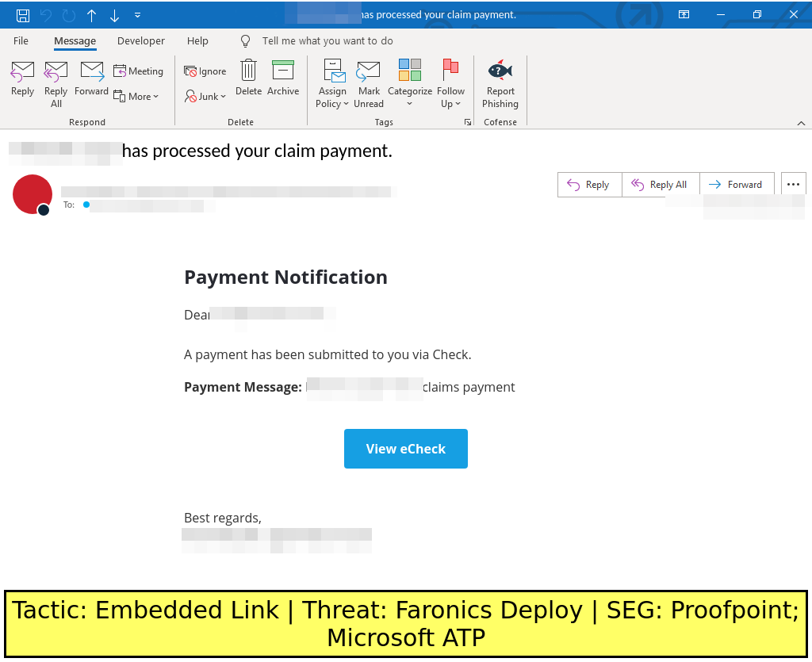
Task: Type in Tell me what you want to do
Action: [x=327, y=41]
